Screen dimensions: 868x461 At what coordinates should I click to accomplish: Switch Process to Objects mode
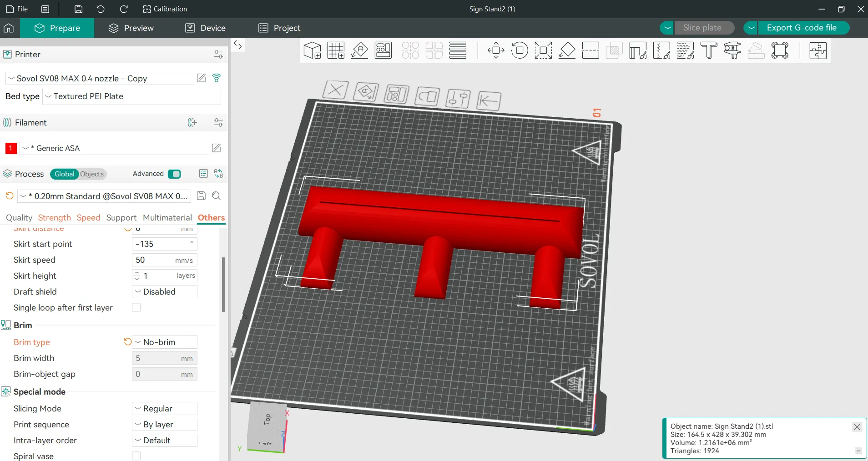click(92, 174)
